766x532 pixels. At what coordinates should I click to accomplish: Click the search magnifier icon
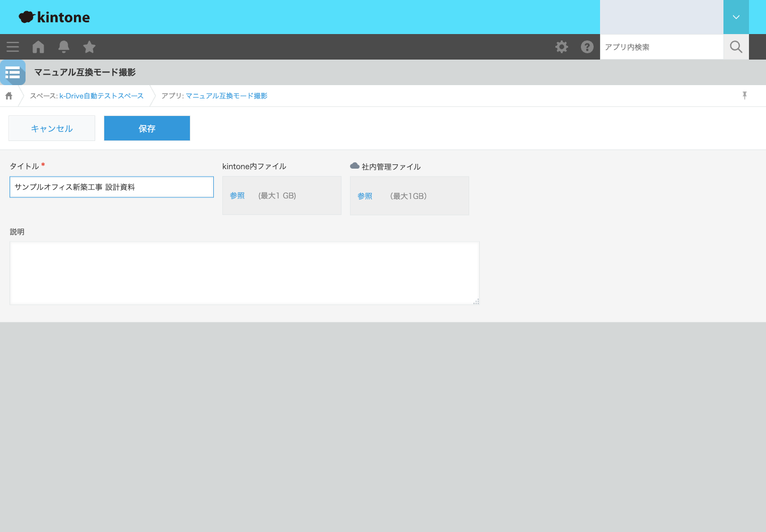736,47
